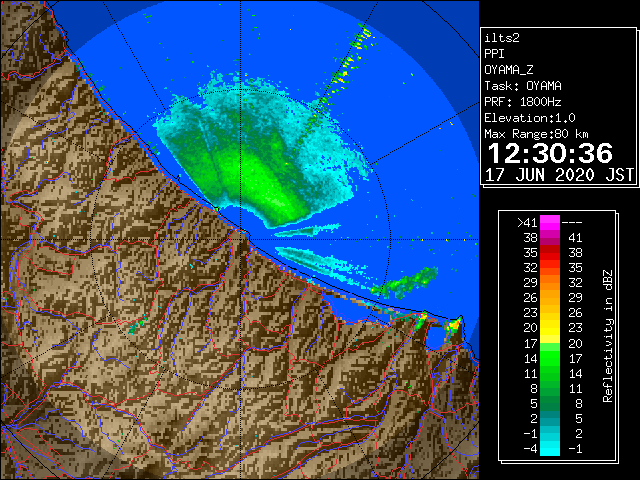Select the '-4' legend value
This screenshot has height=480, width=640.
(x=530, y=449)
